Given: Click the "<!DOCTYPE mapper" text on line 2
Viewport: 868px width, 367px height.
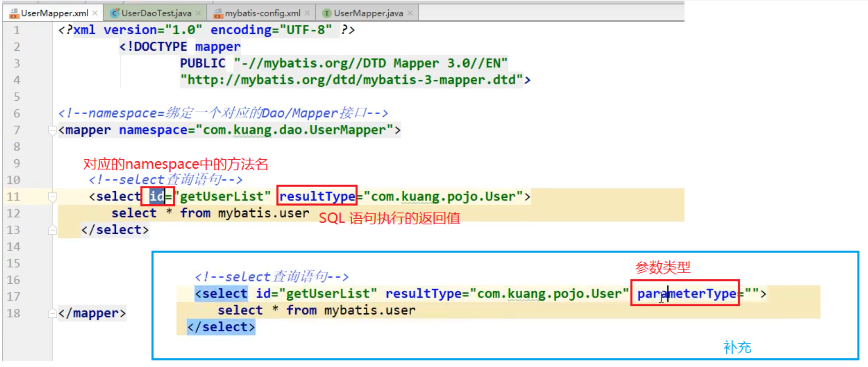Looking at the screenshot, I should 180,46.
